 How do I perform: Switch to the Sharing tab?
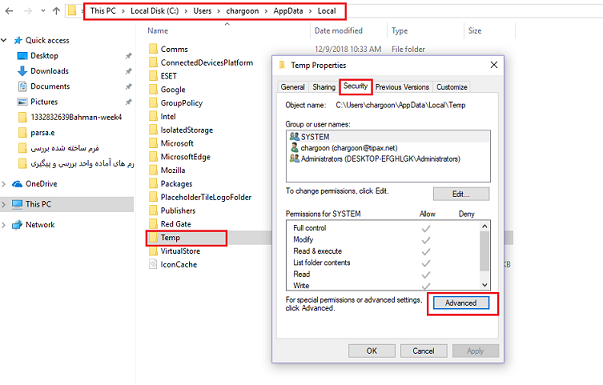click(324, 87)
